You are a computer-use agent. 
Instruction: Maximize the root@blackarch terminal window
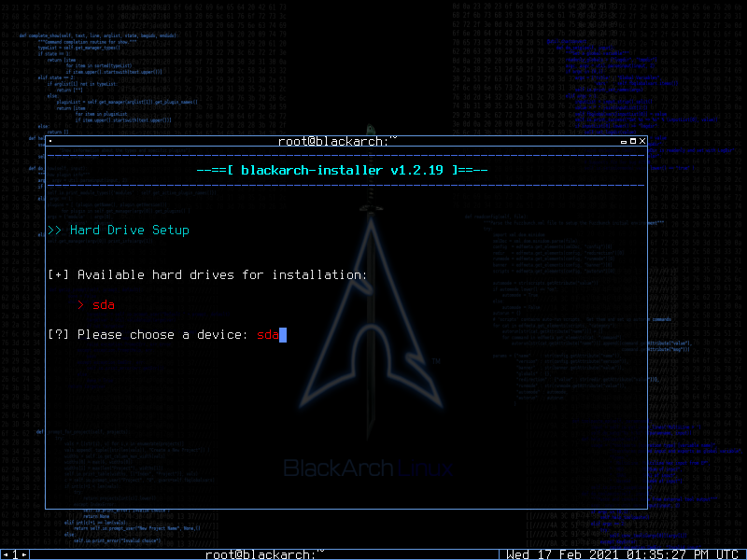(x=633, y=141)
